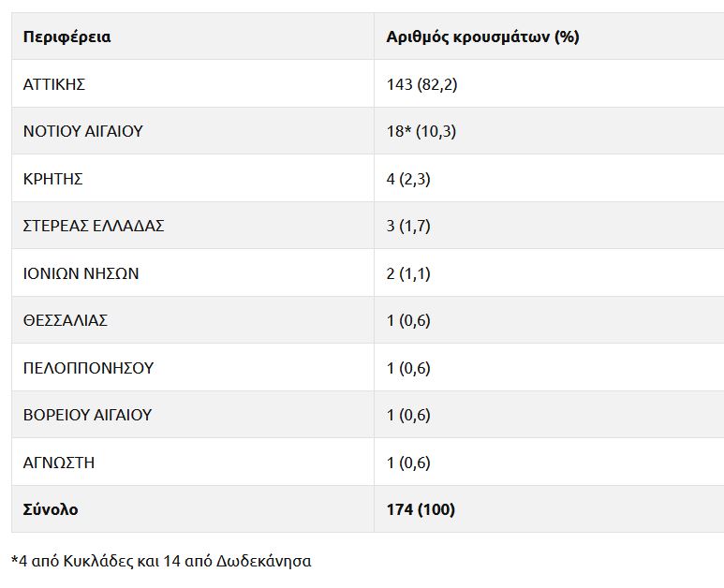This screenshot has height=588, width=724.
Task: Select the ΙΟΝΙΩΝ ΝΗΣΩΝ region cell
Action: tap(81, 273)
